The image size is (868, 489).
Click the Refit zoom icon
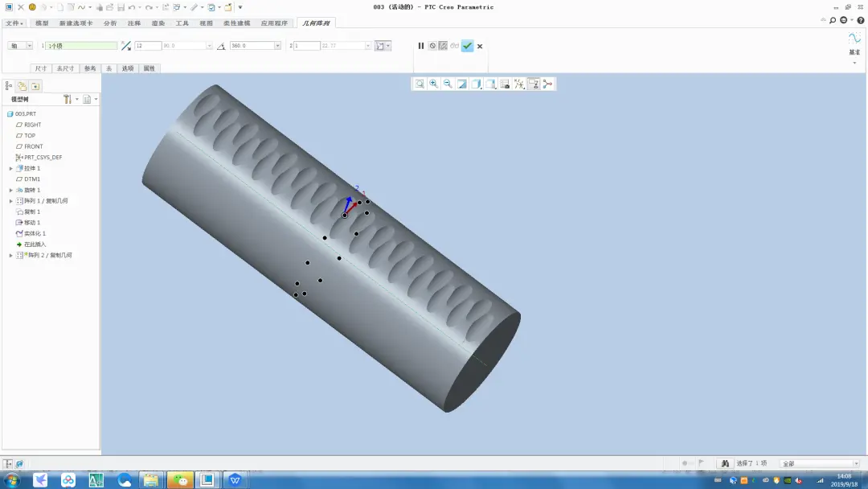tap(420, 84)
